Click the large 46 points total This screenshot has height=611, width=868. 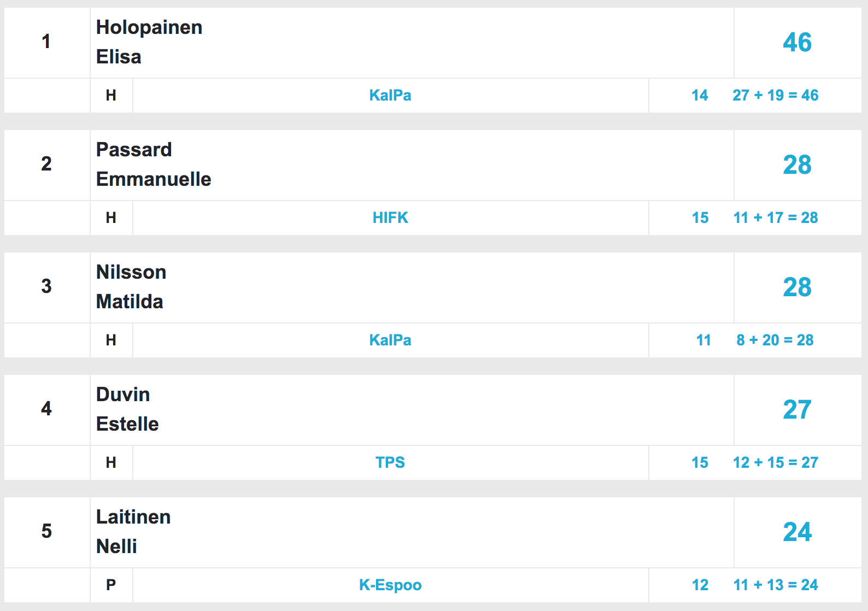797,42
